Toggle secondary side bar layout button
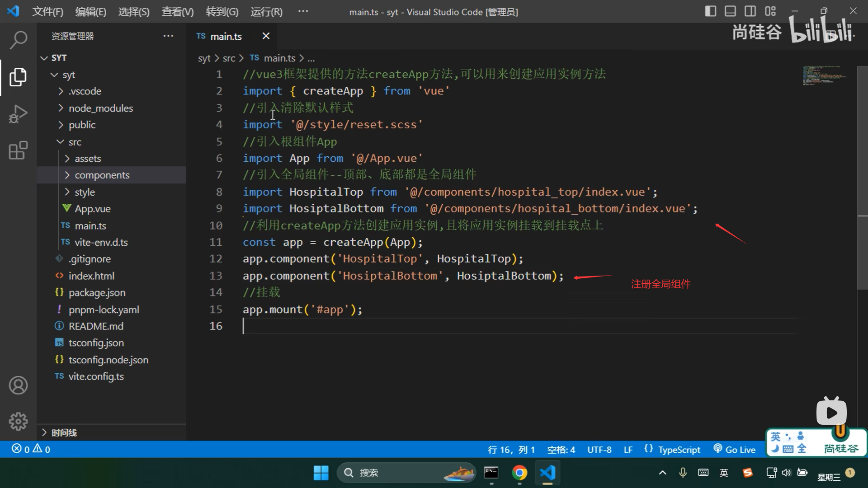868x488 pixels. pos(750,11)
